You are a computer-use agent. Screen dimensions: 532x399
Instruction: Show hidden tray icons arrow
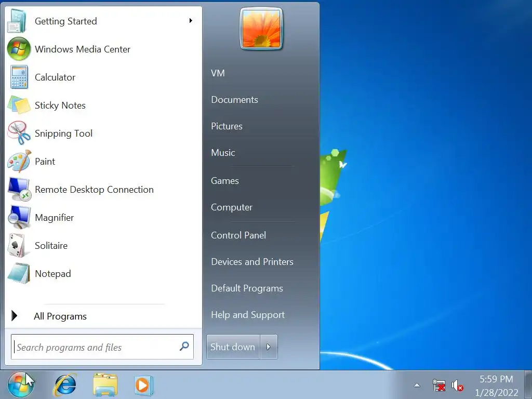click(x=417, y=385)
